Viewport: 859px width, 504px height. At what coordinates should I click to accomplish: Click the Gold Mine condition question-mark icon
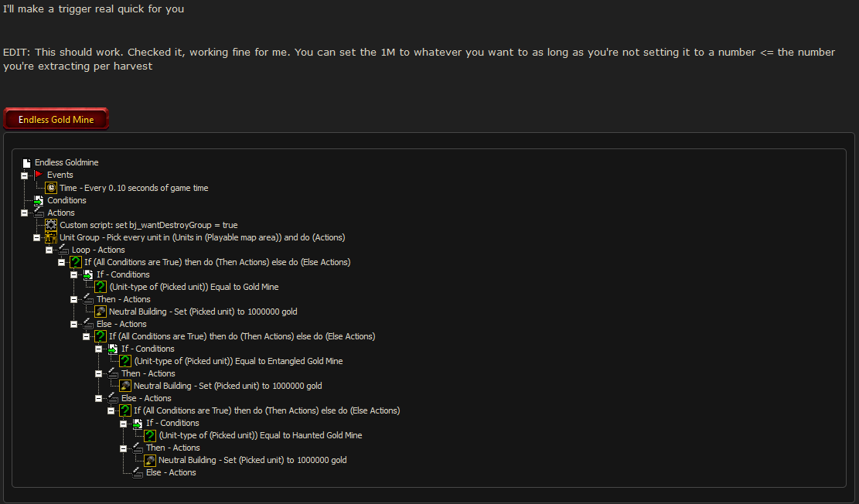101,287
